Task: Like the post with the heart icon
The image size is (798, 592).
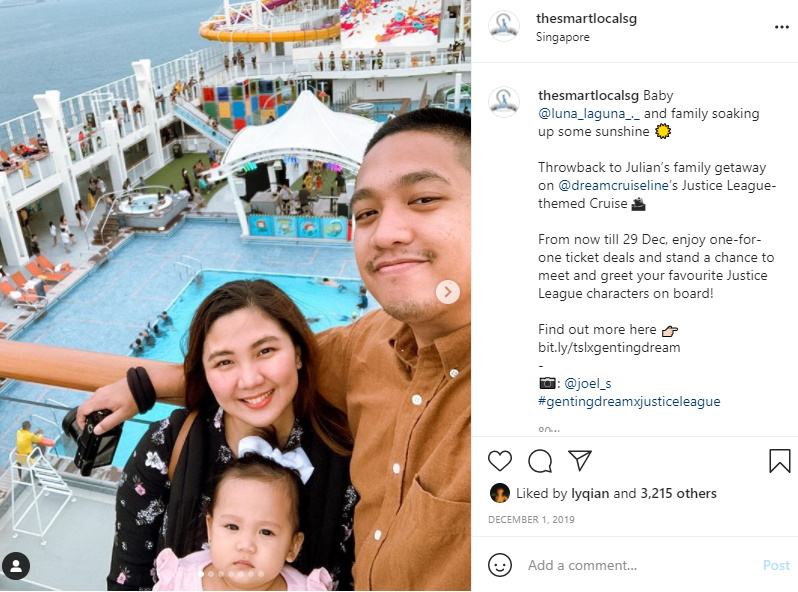Action: (500, 461)
